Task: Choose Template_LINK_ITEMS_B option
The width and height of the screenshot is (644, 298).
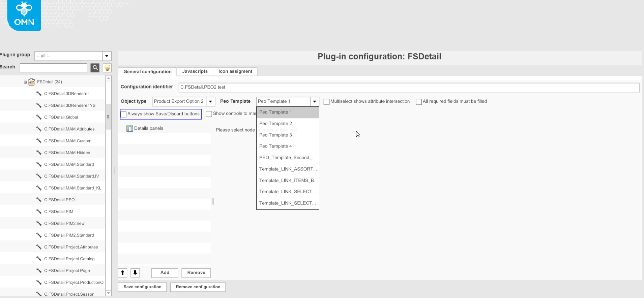Action: (288, 180)
